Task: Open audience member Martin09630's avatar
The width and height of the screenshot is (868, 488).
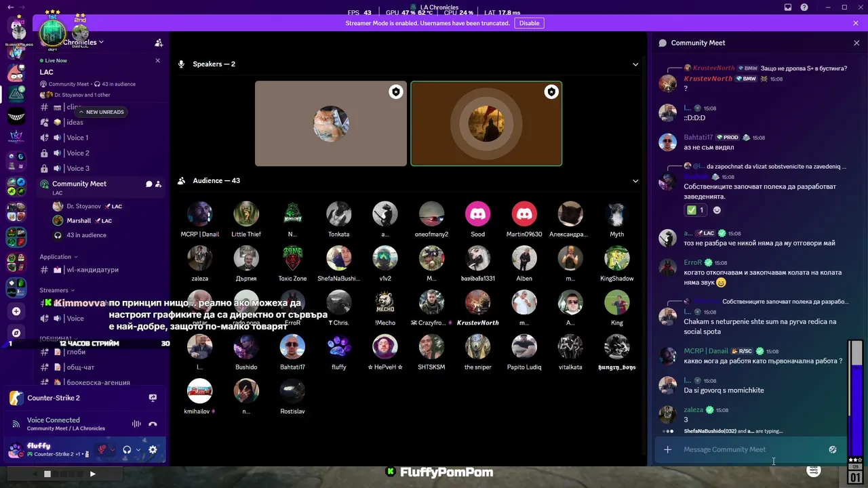Action: [524, 214]
